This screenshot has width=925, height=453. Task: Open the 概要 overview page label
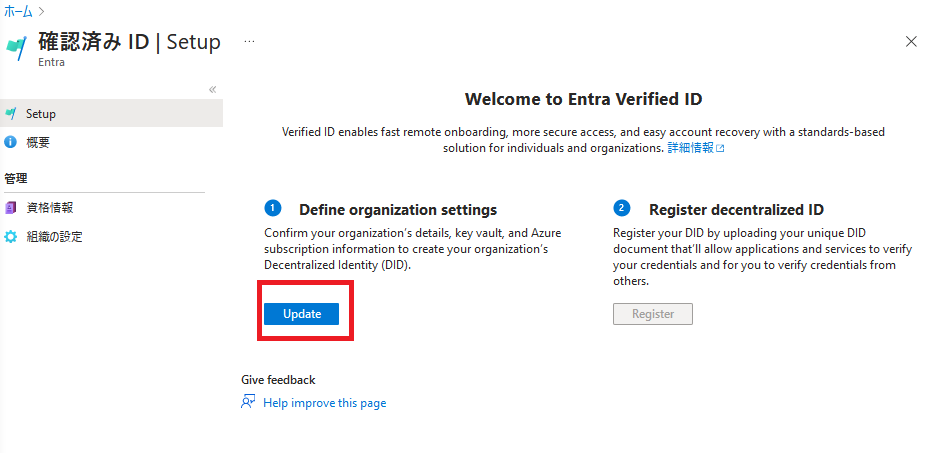click(38, 143)
